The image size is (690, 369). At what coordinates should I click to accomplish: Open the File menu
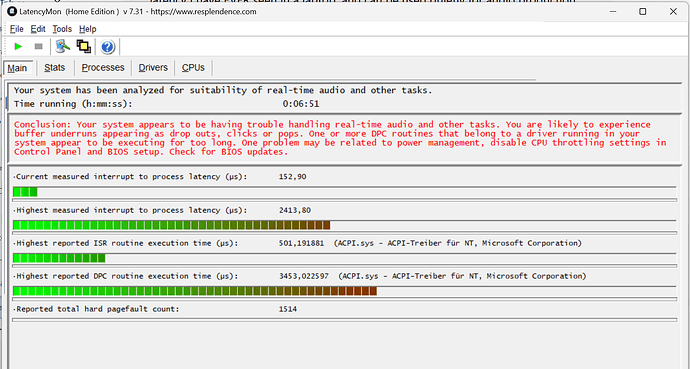click(x=17, y=29)
